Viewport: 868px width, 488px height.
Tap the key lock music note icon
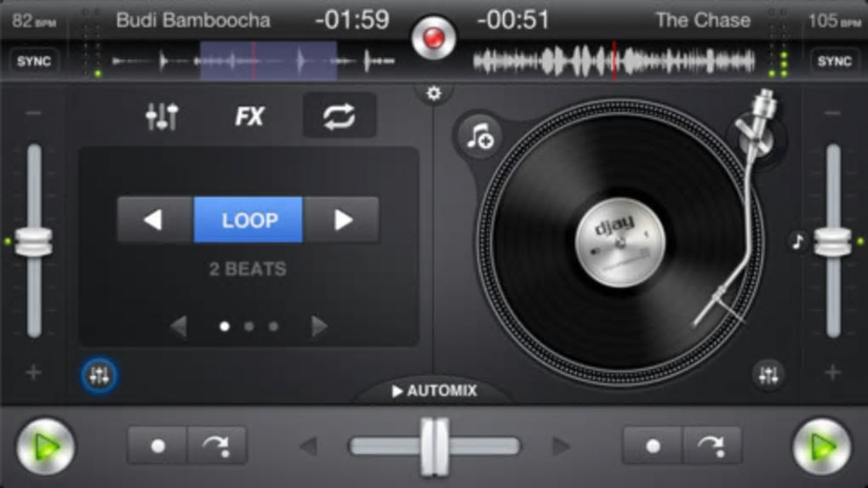pos(797,241)
